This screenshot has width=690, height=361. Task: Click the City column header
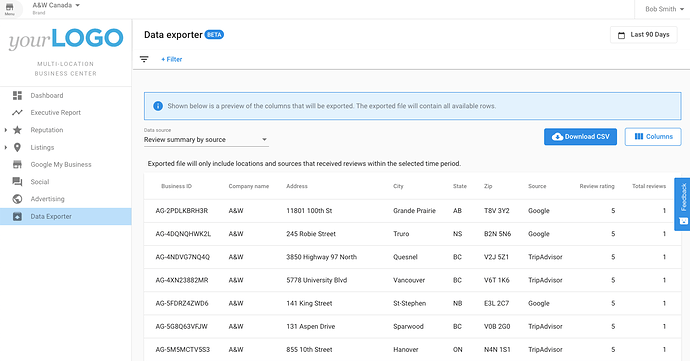tap(398, 186)
